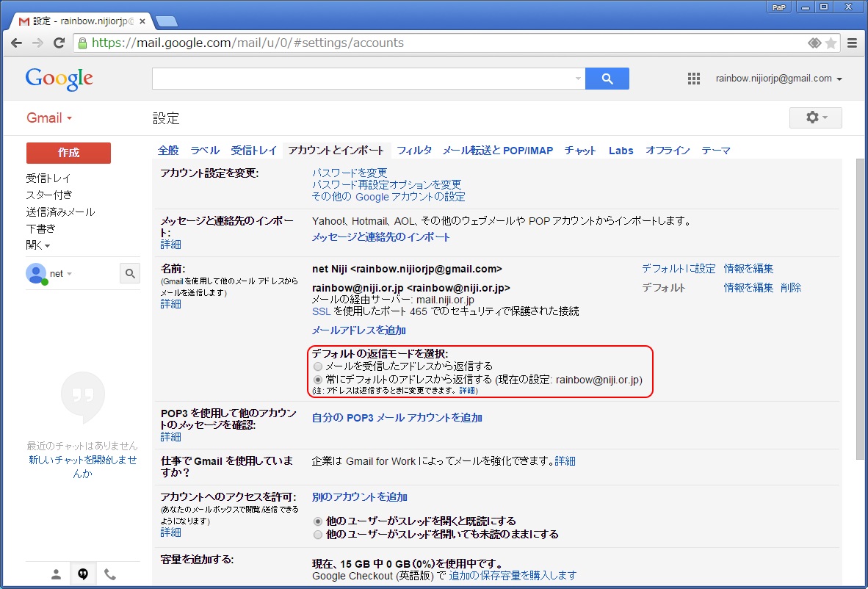Choose keep thread unread when others open

pos(318,535)
